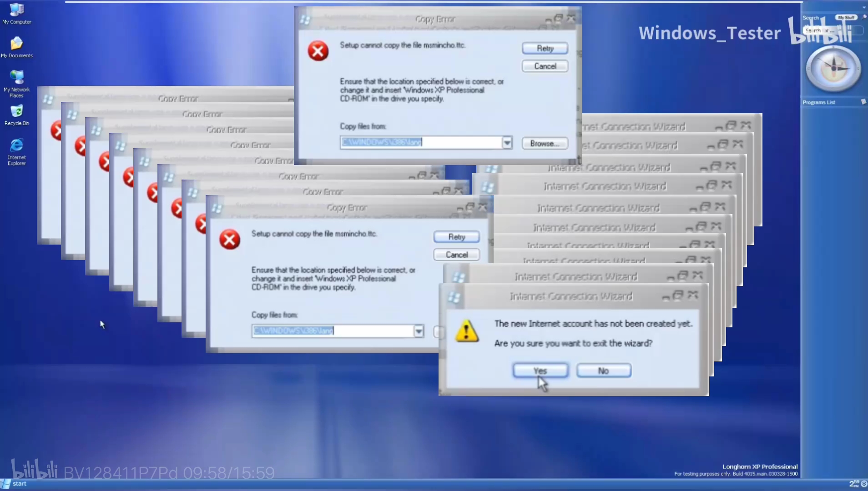The height and width of the screenshot is (491, 868).
Task: Click the My Stuff button in the sidebar
Action: (x=847, y=17)
